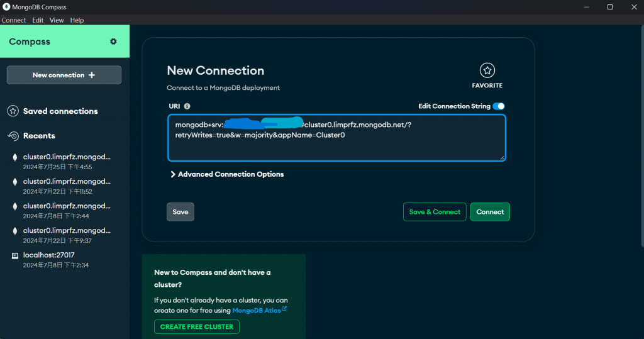Image resolution: width=644 pixels, height=339 pixels.
Task: Open the View menu
Action: 57,20
